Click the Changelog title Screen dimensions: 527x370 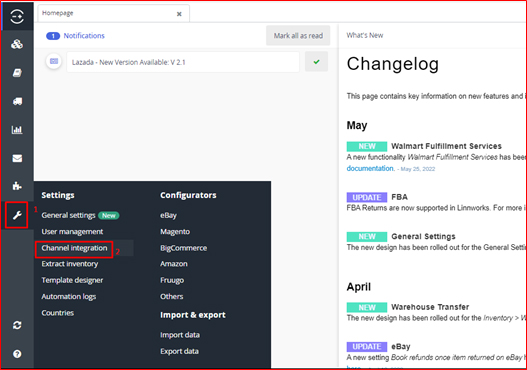point(393,64)
